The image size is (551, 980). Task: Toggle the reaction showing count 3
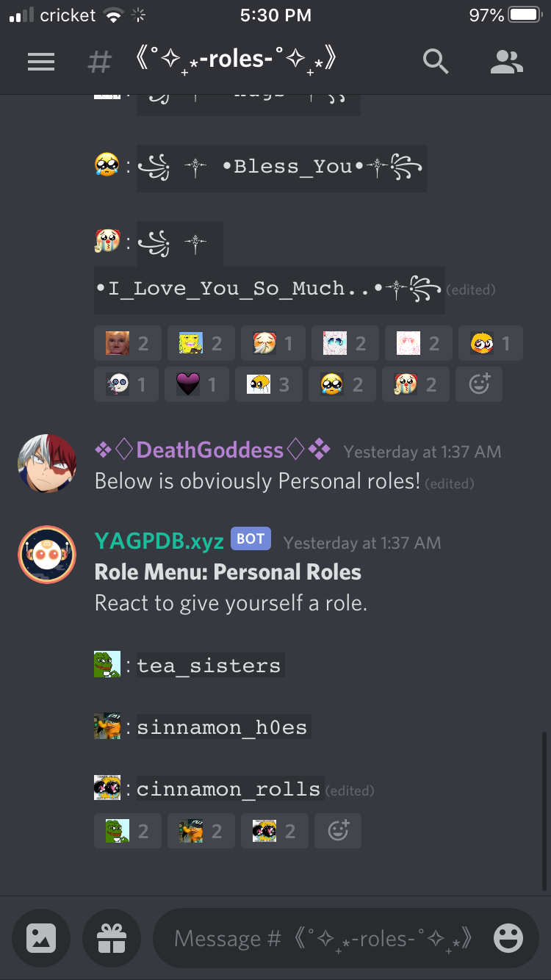point(269,383)
